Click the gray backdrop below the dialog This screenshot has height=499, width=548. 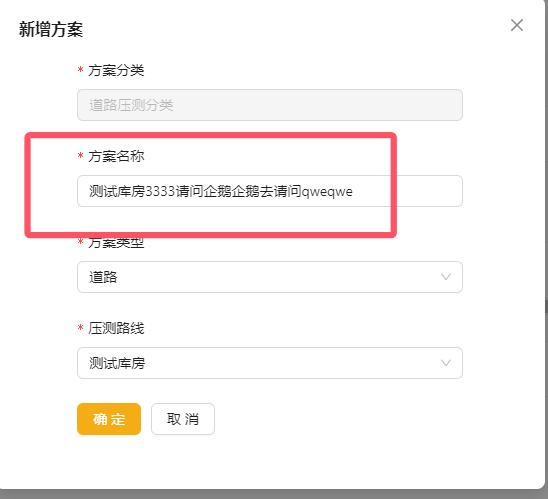[x=274, y=494]
